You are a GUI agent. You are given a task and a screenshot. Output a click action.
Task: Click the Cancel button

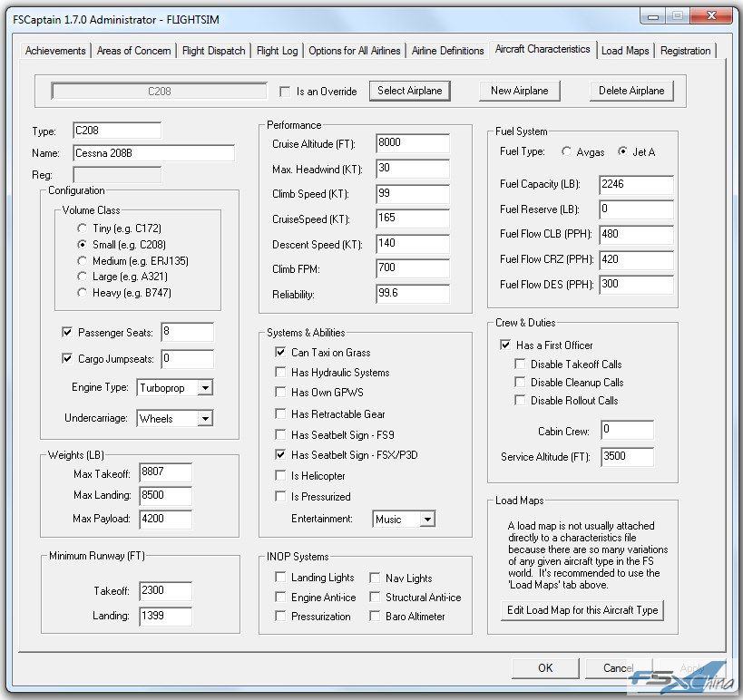pyautogui.click(x=619, y=667)
